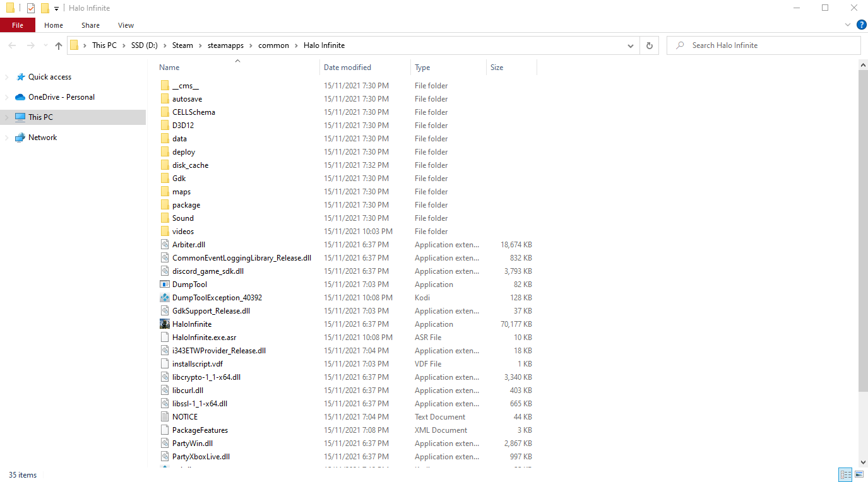Image resolution: width=868 pixels, height=482 pixels.
Task: Select the deploy folder icon
Action: tap(165, 152)
